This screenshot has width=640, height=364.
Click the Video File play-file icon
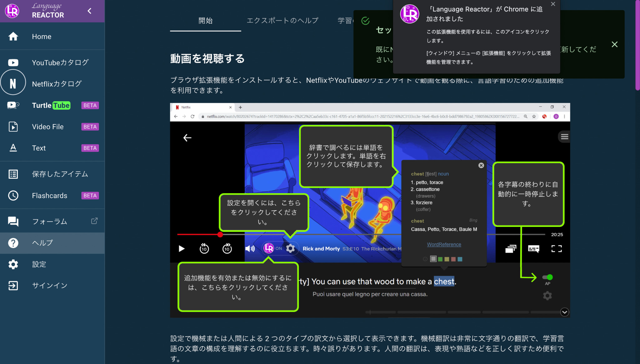[x=13, y=127]
